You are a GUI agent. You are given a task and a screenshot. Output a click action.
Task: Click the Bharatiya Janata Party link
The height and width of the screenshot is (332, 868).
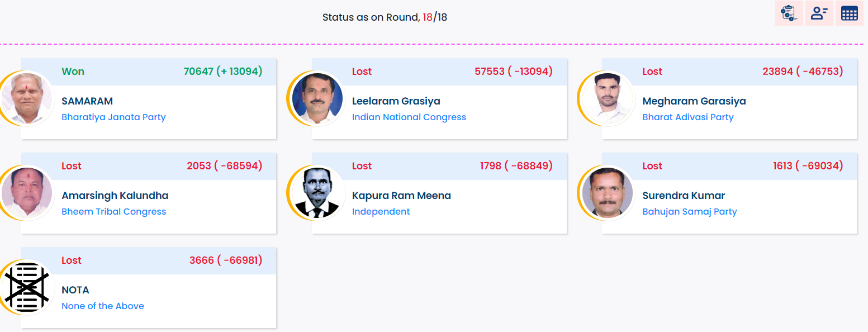coord(113,117)
